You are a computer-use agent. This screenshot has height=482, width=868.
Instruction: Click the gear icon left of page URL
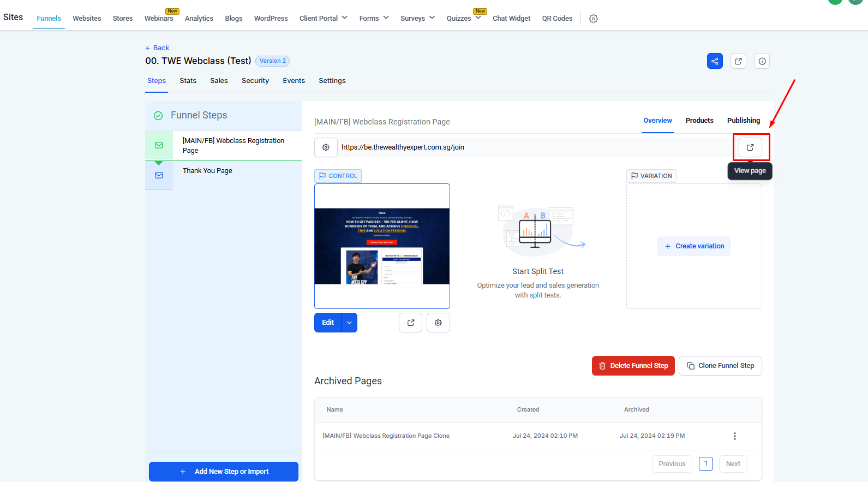click(x=326, y=147)
